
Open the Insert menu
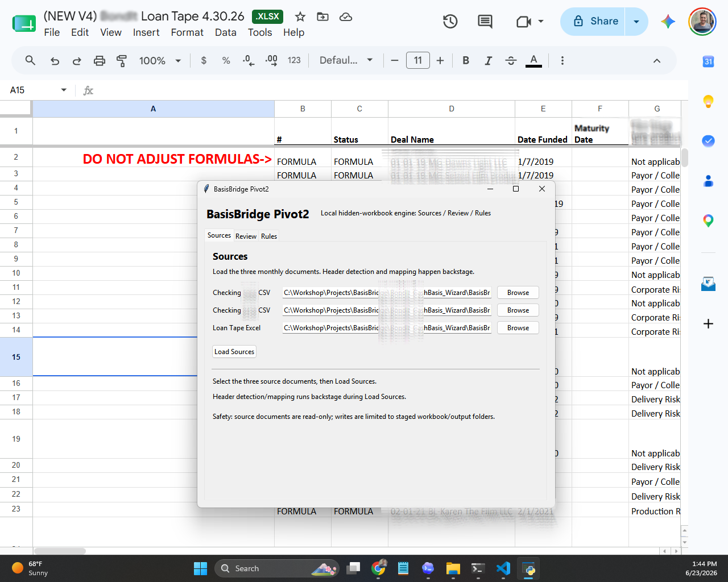146,32
